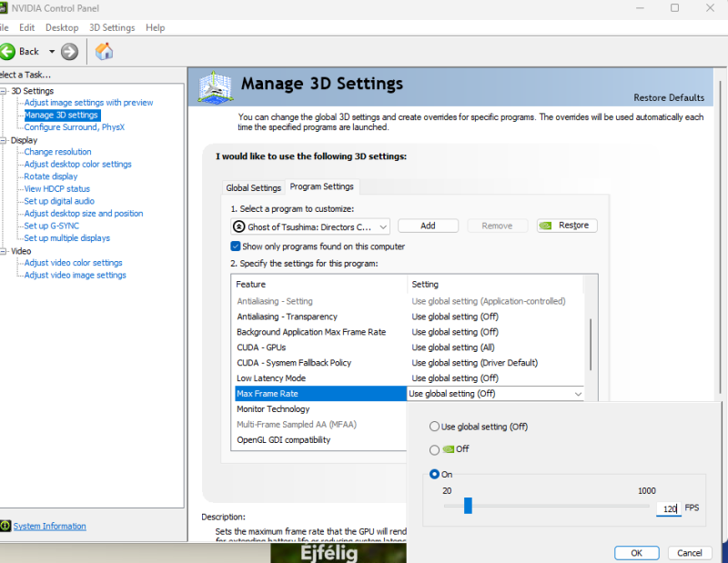Switch to Global Settings tab
The height and width of the screenshot is (563, 728).
254,187
